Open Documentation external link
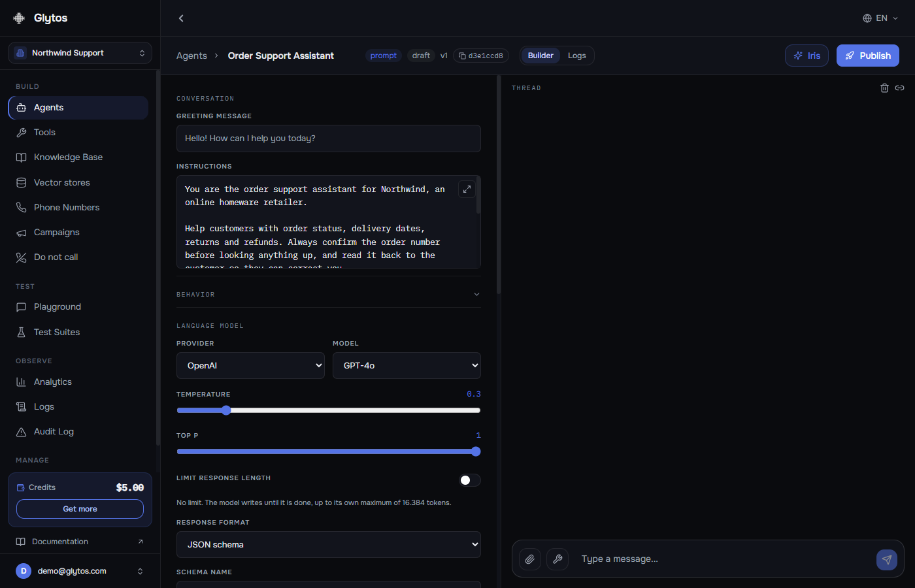The height and width of the screenshot is (588, 915). point(78,542)
